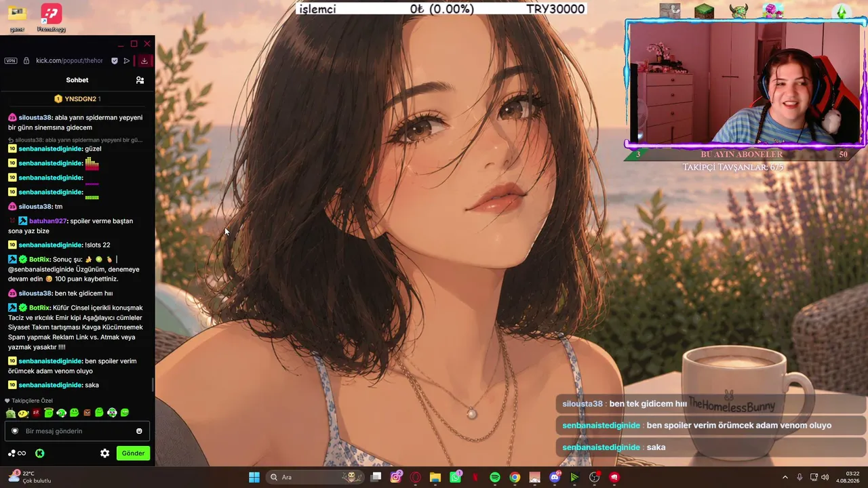Select the Sohbet chat header
The height and width of the screenshot is (488, 868).
[77, 80]
